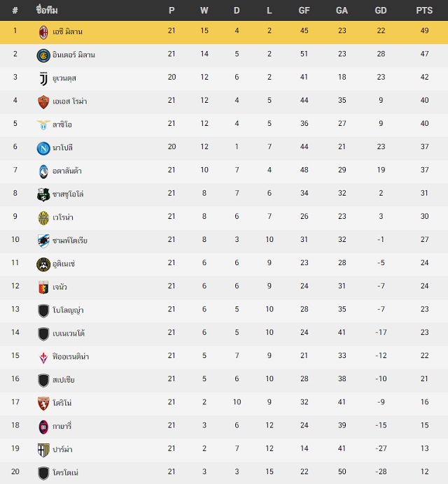Click the Inter Milan club crest
This screenshot has height=484, width=448.
(43, 56)
